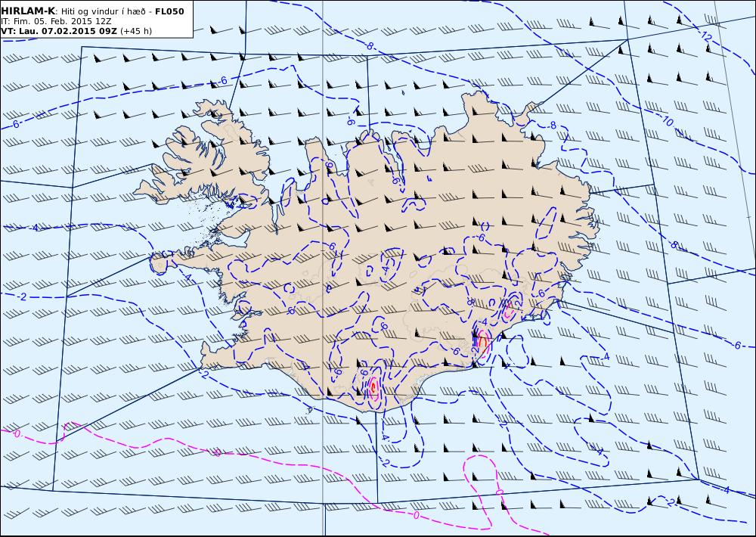Select the 'IT: Fim. 05. Feb. 2015 12Z' line
Viewport: 756px width, 537px height.
pyautogui.click(x=57, y=22)
